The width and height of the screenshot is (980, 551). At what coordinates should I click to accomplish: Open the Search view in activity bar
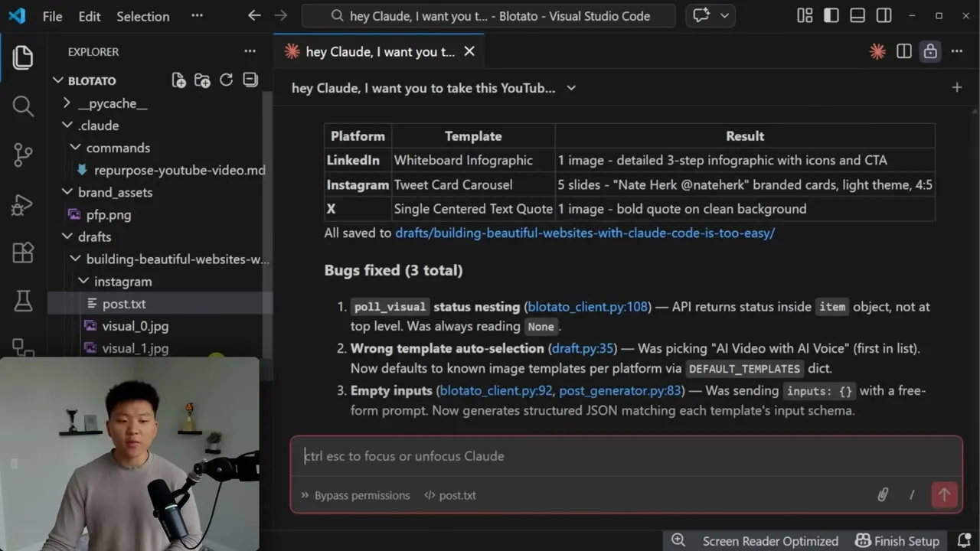23,106
